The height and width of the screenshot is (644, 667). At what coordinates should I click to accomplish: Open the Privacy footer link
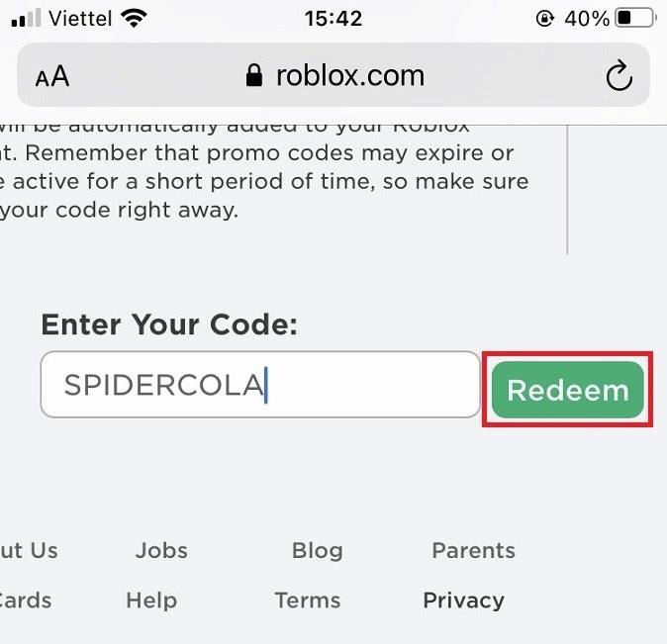(x=464, y=600)
